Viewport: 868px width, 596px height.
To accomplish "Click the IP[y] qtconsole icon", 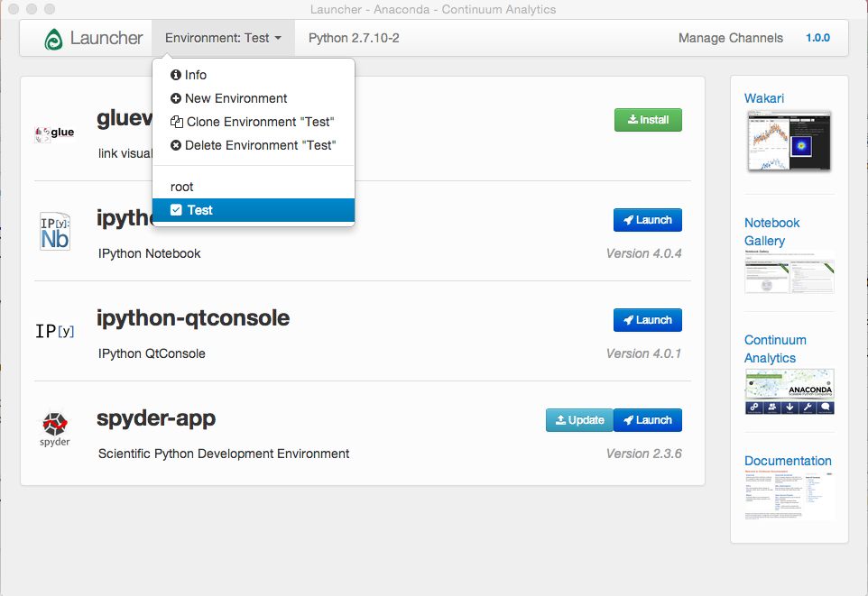I will (54, 331).
